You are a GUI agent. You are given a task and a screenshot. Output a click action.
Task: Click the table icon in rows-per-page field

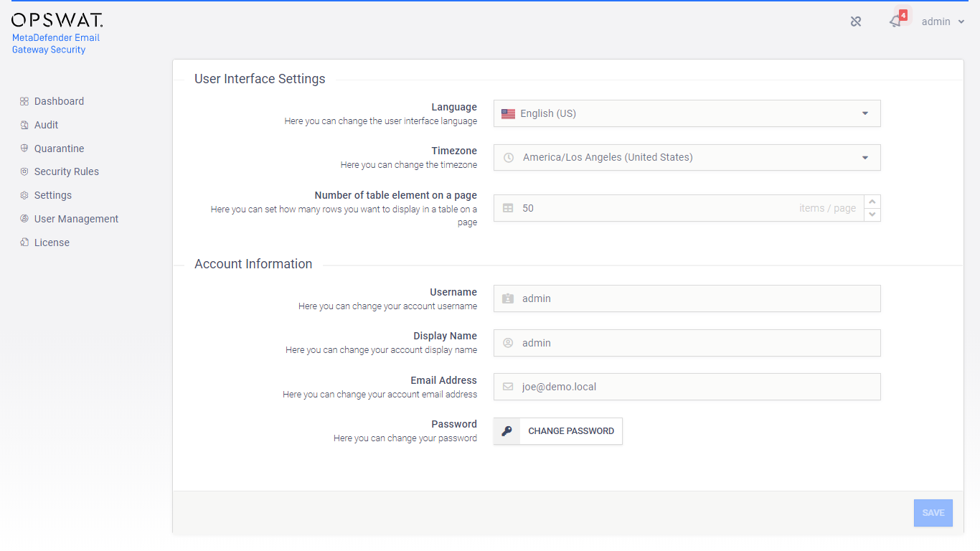point(508,208)
